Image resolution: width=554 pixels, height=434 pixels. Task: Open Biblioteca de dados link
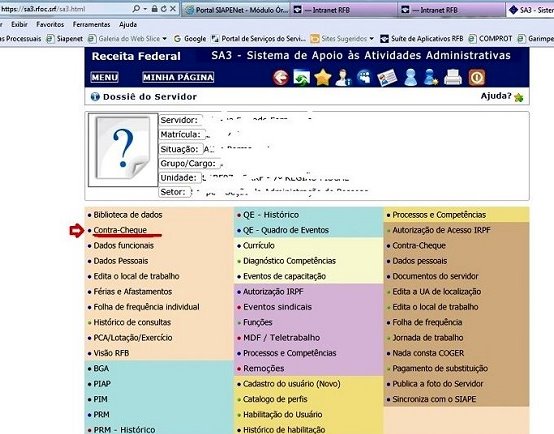pos(128,215)
